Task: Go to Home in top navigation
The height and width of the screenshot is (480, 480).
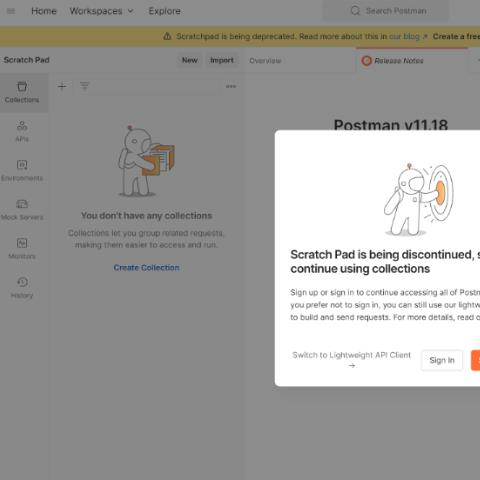Action: coord(44,11)
